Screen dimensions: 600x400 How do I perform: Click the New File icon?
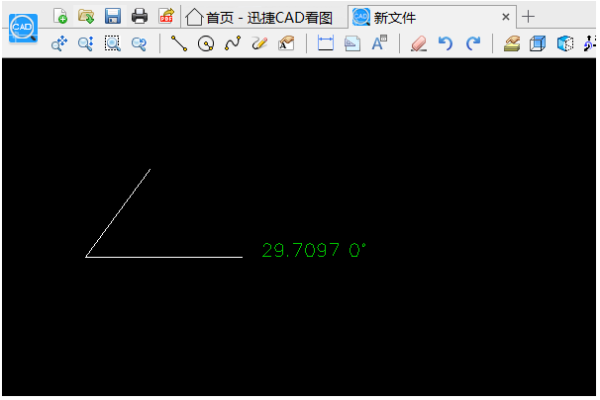pos(60,16)
